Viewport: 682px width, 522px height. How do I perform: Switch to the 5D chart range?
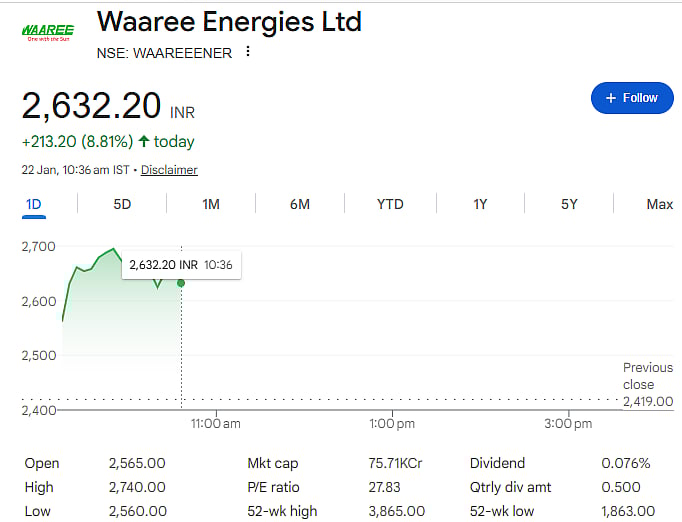coord(122,204)
